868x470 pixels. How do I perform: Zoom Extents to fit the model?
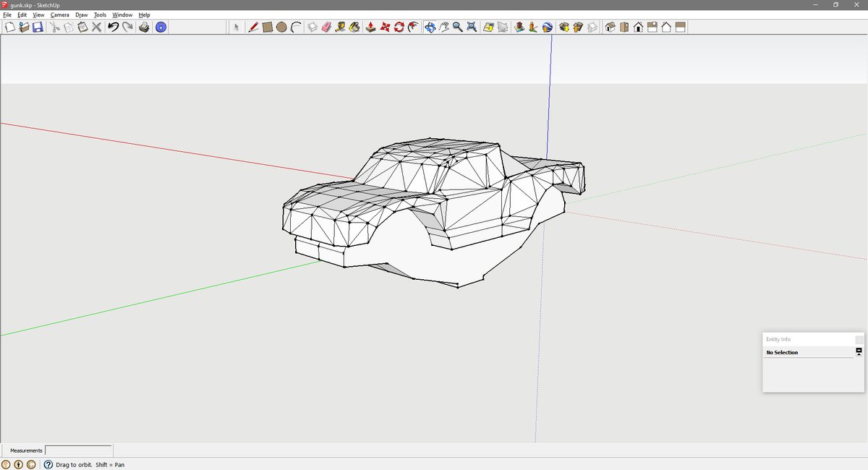(473, 27)
